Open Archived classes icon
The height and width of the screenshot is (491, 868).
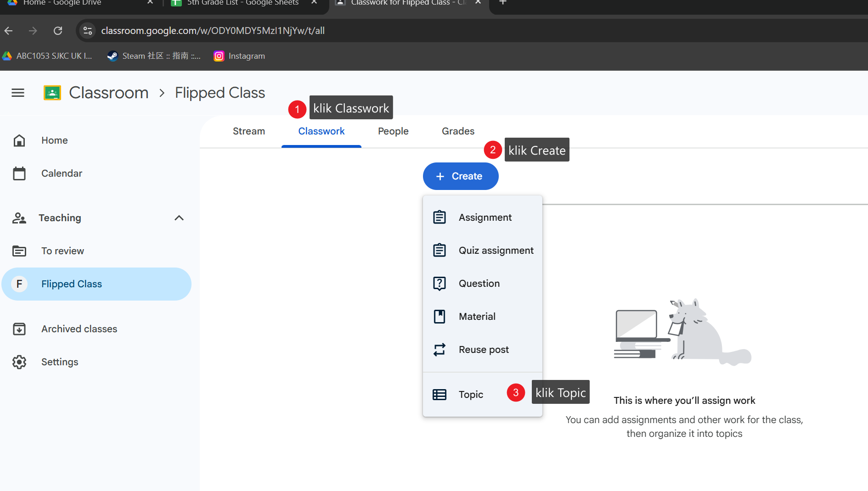[19, 329]
